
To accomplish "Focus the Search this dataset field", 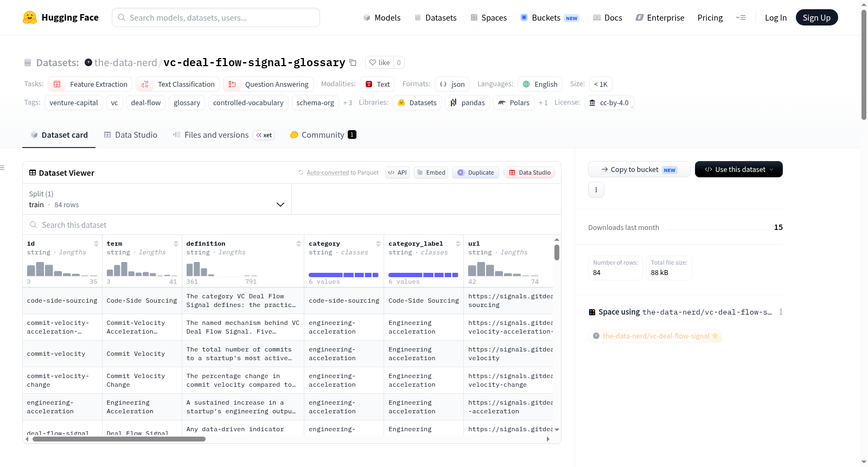I will tap(292, 225).
